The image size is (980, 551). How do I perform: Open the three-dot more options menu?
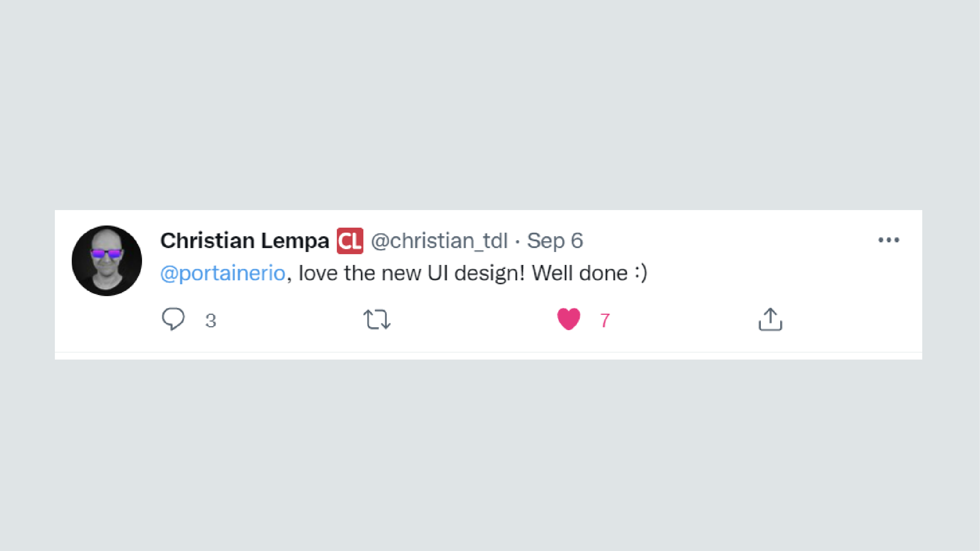pyautogui.click(x=889, y=240)
